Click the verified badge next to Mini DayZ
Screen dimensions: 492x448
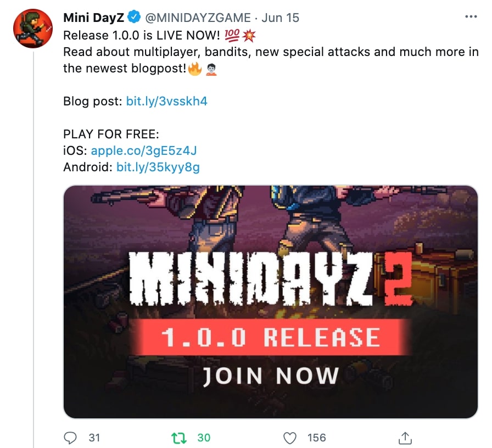pos(135,17)
